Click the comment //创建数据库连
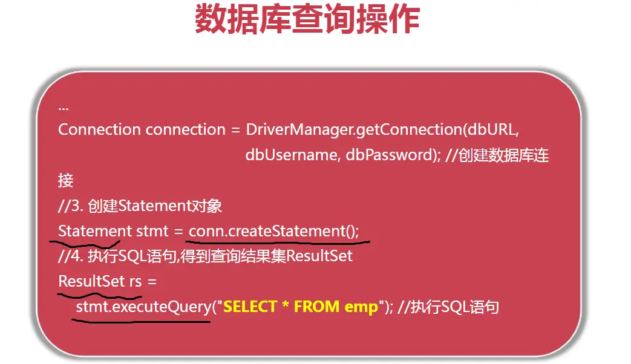The height and width of the screenshot is (364, 631). point(497,155)
